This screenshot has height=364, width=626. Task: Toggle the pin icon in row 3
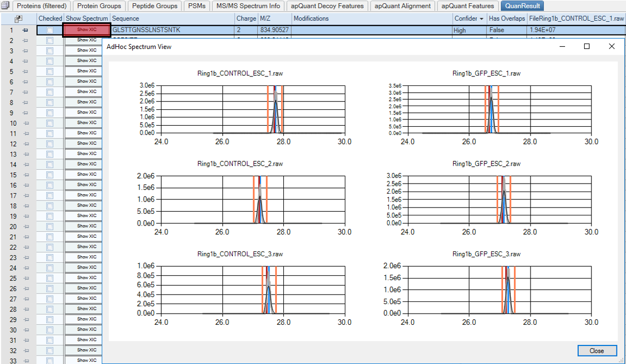[25, 51]
